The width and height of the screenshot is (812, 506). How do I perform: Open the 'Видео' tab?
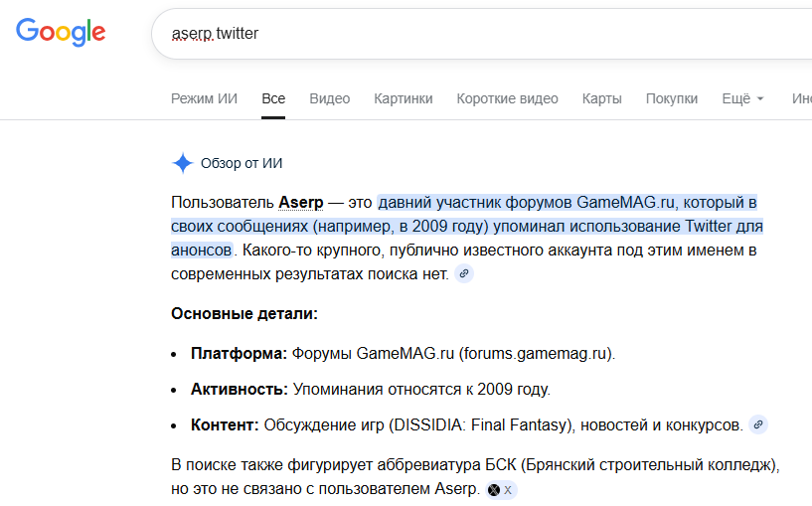(x=329, y=98)
